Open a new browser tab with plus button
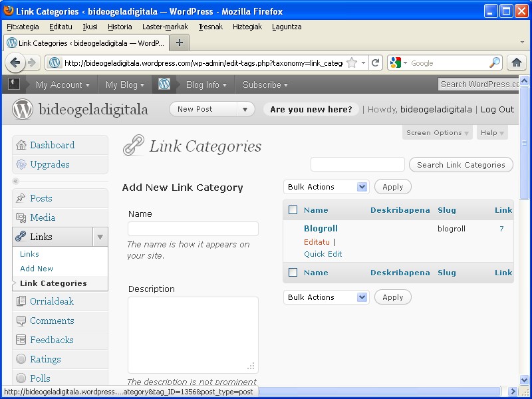Viewport: 532px width, 399px height. (x=180, y=43)
